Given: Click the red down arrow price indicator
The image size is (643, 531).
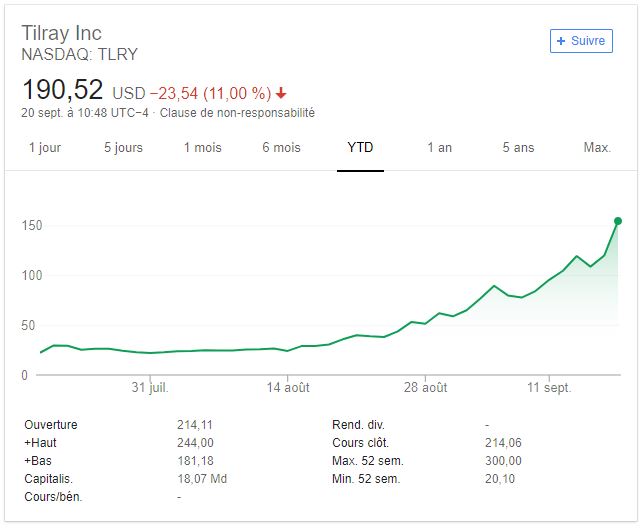Looking at the screenshot, I should coord(282,94).
